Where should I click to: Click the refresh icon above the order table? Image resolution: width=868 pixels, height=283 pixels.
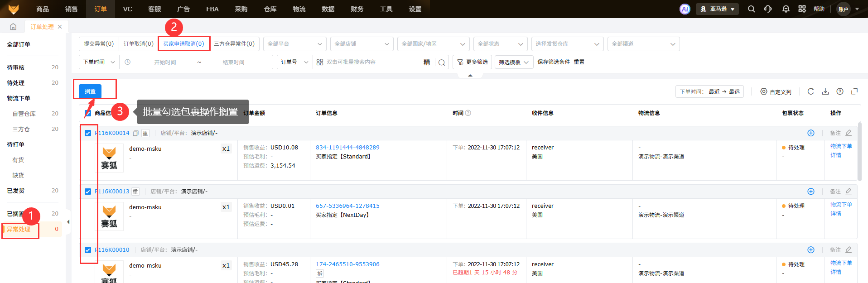click(810, 91)
